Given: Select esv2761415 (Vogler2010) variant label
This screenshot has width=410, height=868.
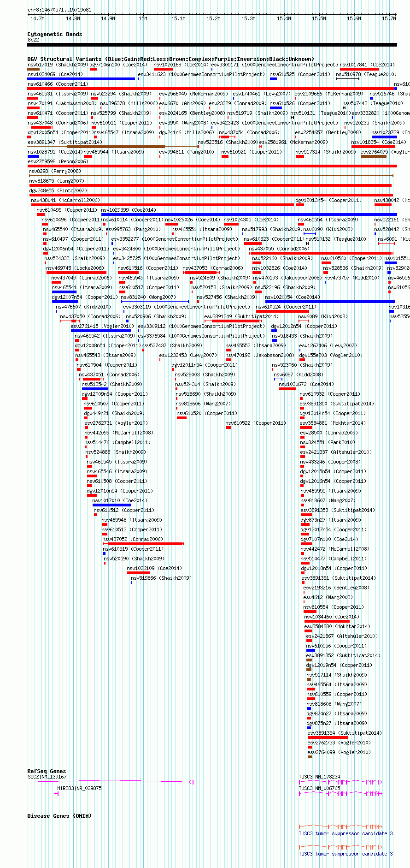Looking at the screenshot, I should (102, 326).
